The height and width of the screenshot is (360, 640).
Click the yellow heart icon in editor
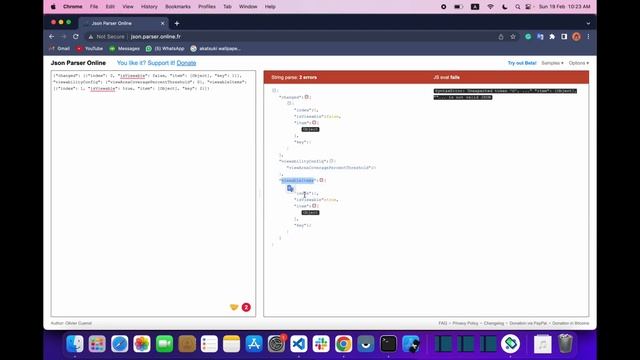tap(234, 307)
